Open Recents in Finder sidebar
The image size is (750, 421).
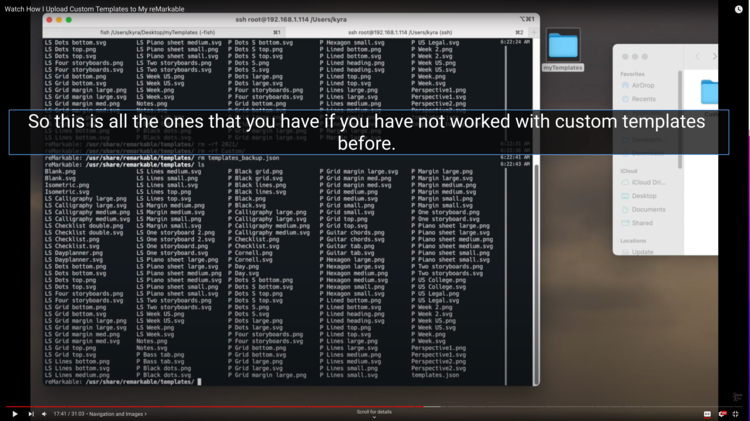643,99
